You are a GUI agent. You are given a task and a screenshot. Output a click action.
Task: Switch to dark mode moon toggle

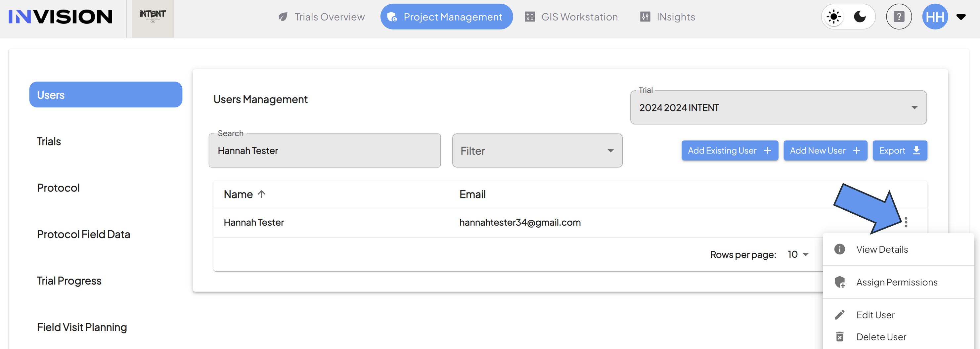(x=860, y=17)
